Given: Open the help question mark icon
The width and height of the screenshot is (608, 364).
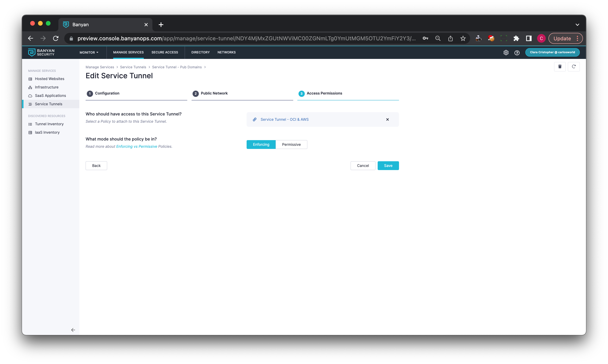Looking at the screenshot, I should [517, 52].
